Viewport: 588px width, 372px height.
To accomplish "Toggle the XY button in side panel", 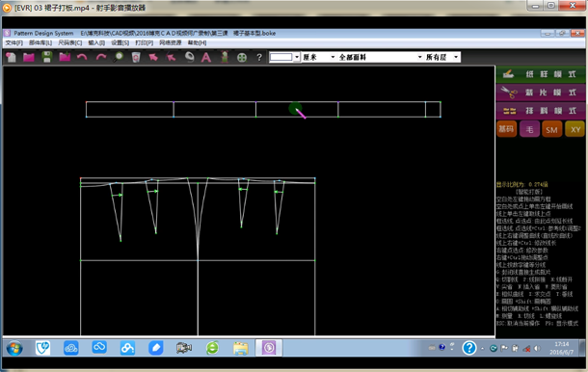I will (575, 130).
